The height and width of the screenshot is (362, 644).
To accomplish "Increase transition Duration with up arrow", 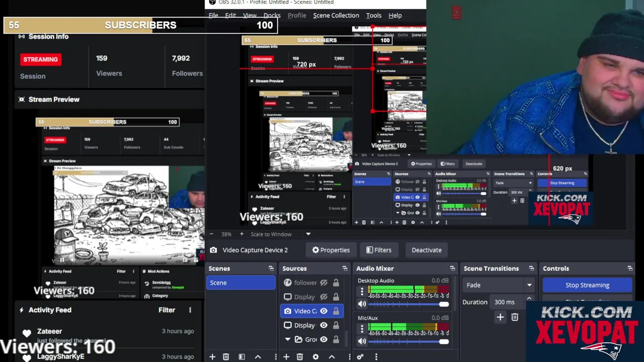I will point(529,299).
